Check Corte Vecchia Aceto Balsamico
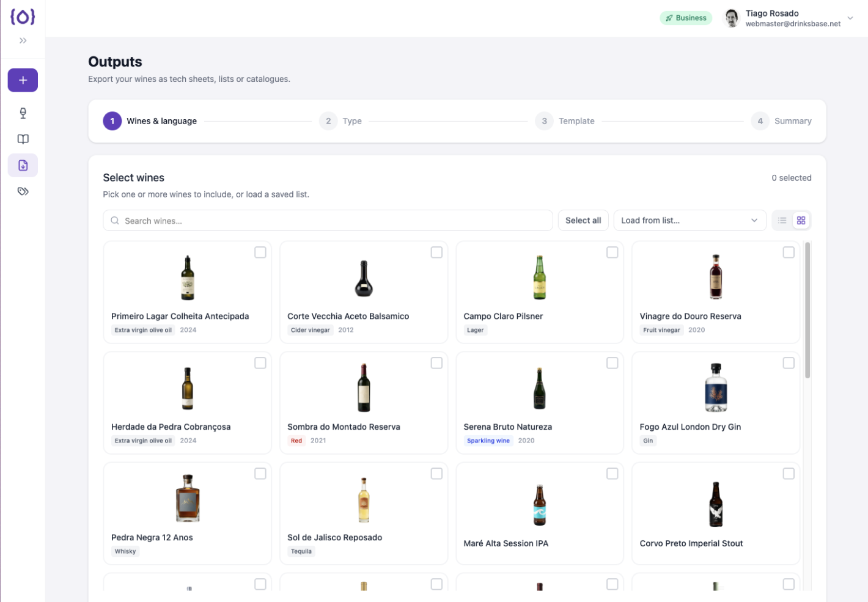868x602 pixels. tap(436, 252)
